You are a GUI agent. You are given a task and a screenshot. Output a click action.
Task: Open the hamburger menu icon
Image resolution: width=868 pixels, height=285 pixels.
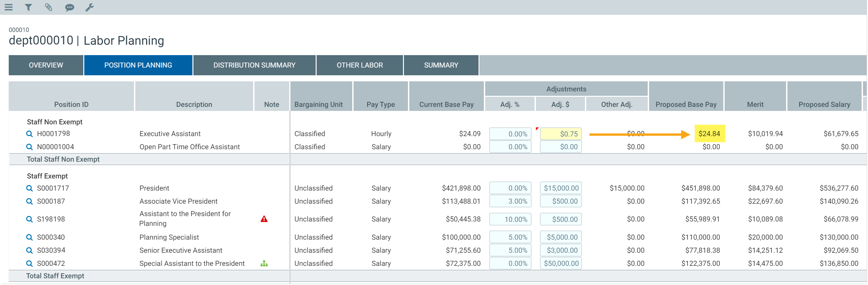click(x=8, y=7)
